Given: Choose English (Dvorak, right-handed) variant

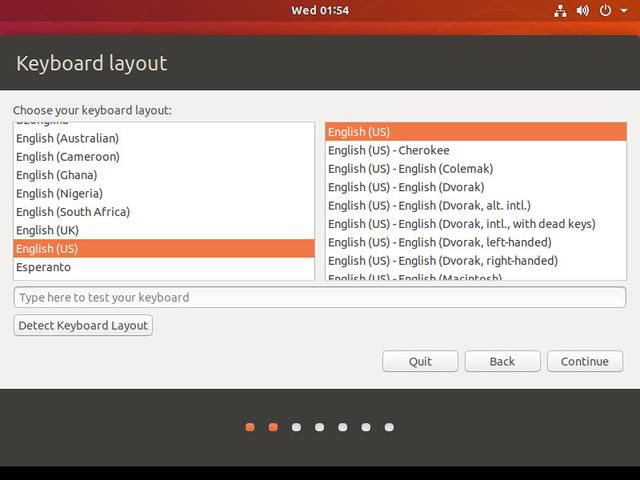Looking at the screenshot, I should click(476, 260).
